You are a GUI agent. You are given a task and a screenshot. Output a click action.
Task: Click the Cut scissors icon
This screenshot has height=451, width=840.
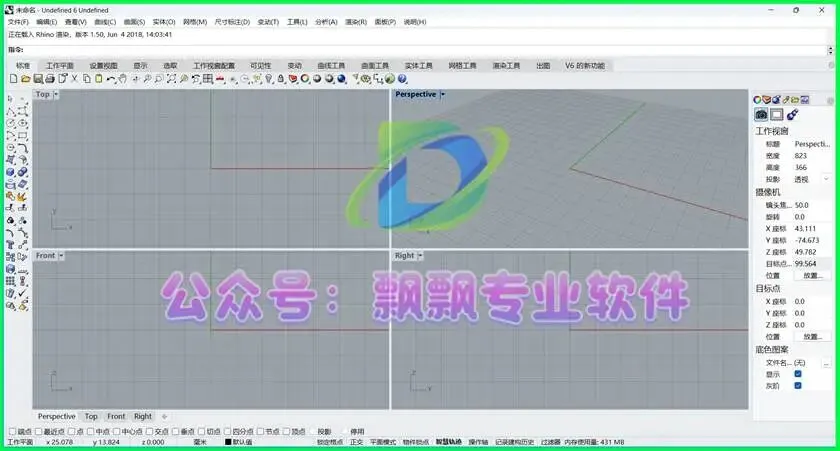pos(74,79)
